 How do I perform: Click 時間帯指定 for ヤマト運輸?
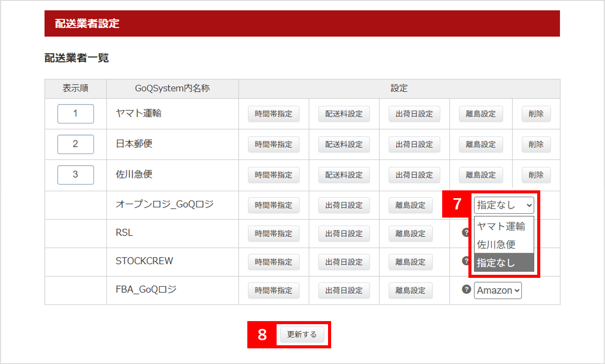click(274, 114)
